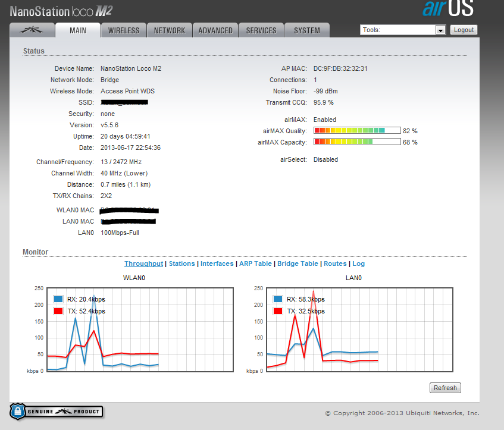Click the LAN0 red TX legend swatch

[x=278, y=311]
